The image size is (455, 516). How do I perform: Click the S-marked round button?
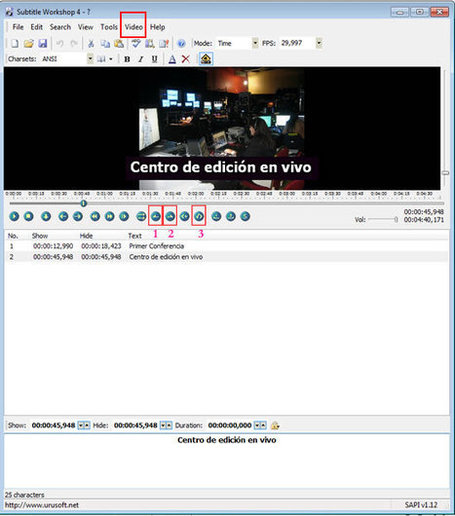245,216
